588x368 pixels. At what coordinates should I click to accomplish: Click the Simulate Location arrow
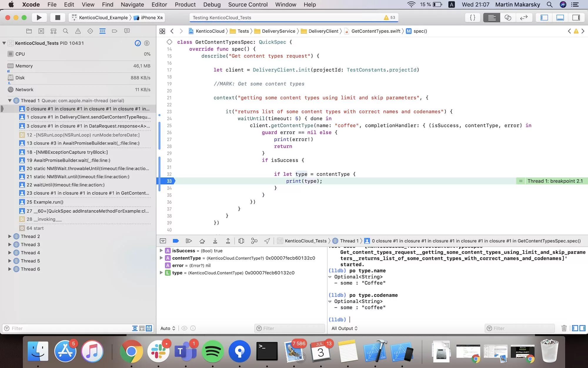267,241
